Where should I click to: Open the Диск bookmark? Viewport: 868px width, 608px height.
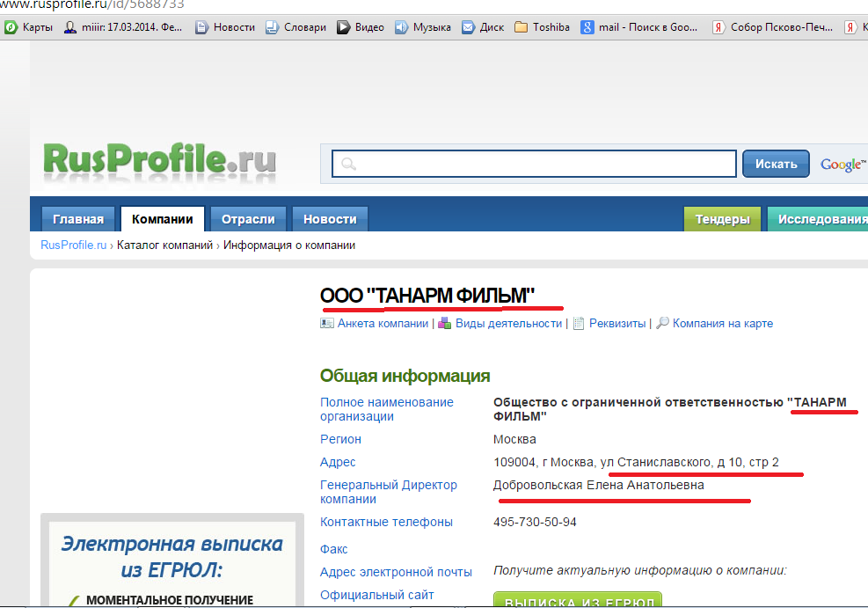(483, 27)
